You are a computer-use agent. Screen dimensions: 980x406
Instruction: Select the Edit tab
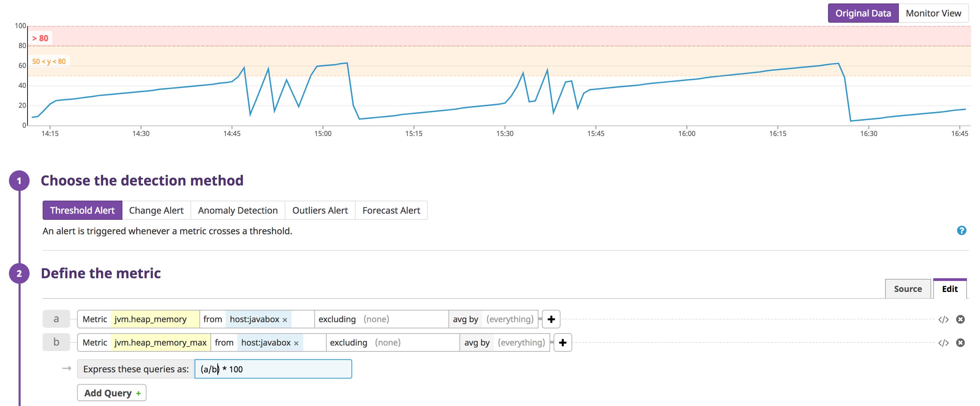(950, 289)
